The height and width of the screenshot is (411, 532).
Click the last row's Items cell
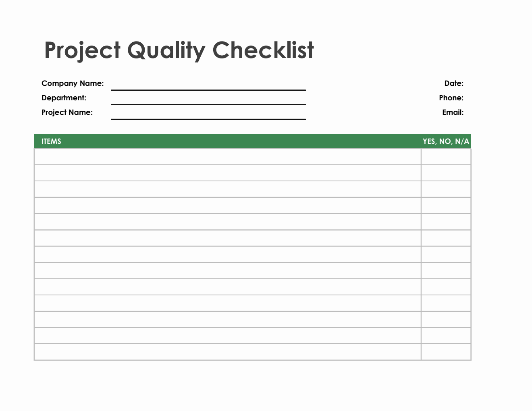point(228,352)
